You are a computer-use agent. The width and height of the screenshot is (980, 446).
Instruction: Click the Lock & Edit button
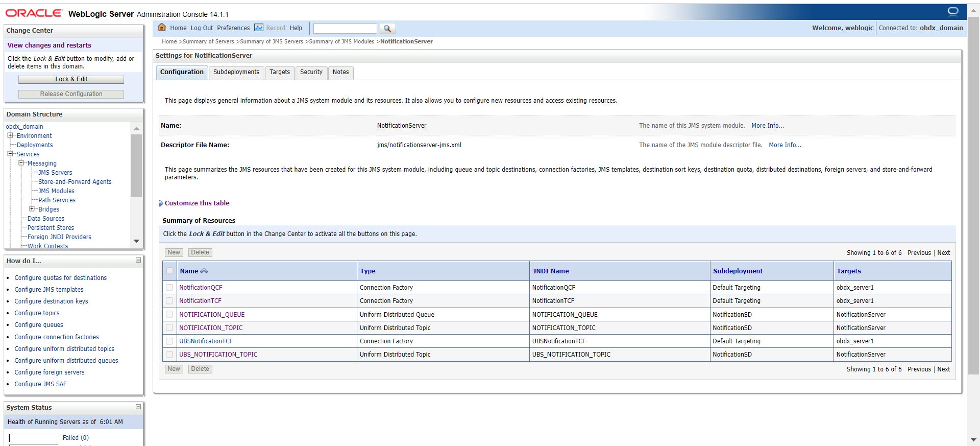pos(71,79)
